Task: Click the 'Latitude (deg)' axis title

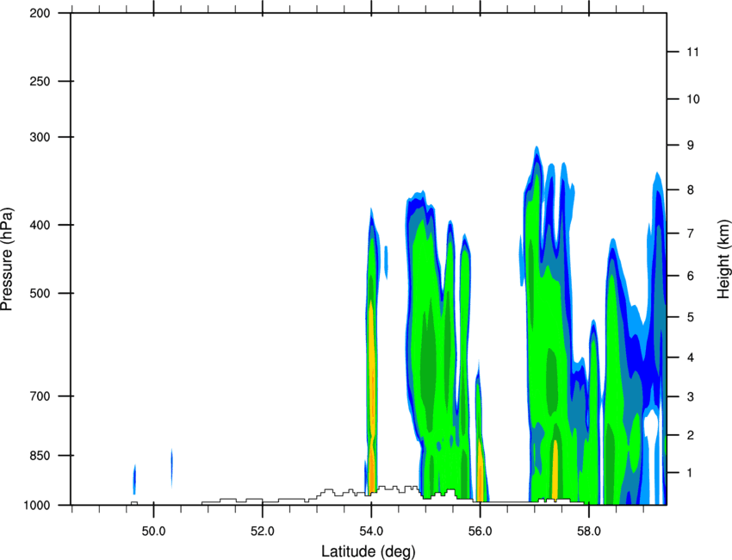Action: [368, 551]
